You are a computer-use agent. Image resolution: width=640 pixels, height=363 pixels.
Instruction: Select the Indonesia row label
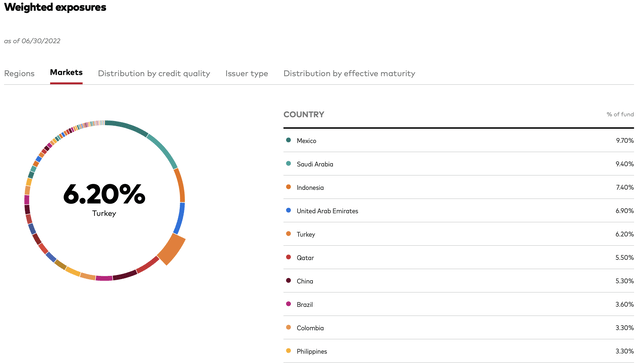tap(310, 187)
